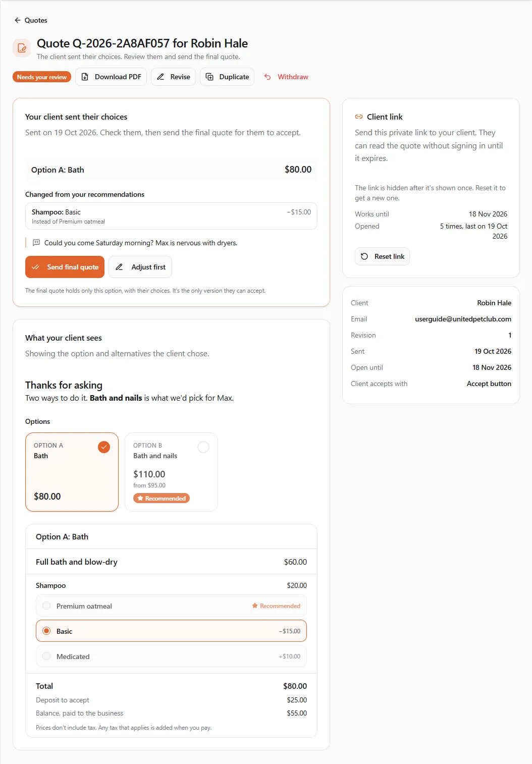
Task: Download the quote as PDF
Action: click(111, 77)
